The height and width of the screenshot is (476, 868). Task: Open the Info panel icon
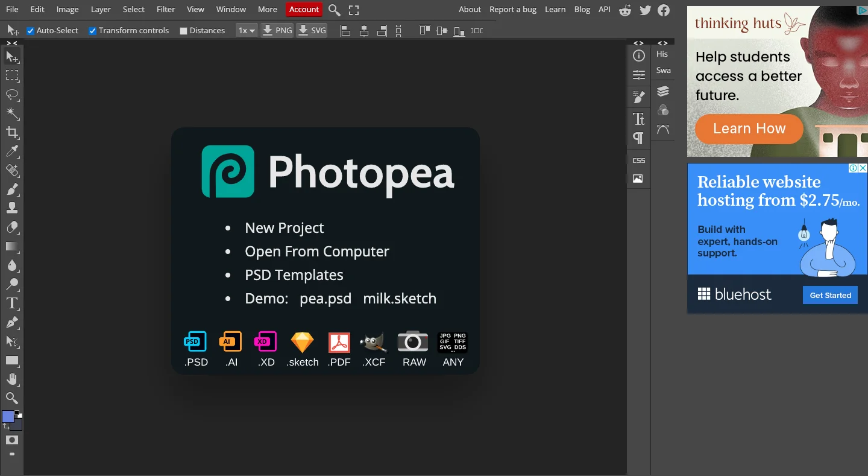pos(639,56)
